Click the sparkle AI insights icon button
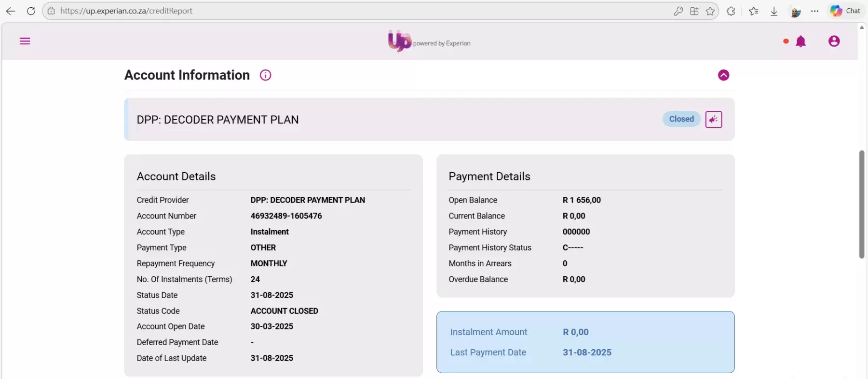 pos(713,120)
